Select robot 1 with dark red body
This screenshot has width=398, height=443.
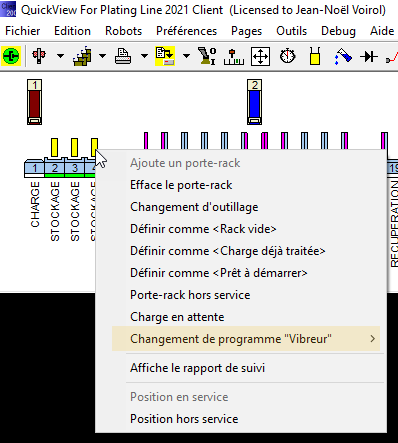point(35,102)
